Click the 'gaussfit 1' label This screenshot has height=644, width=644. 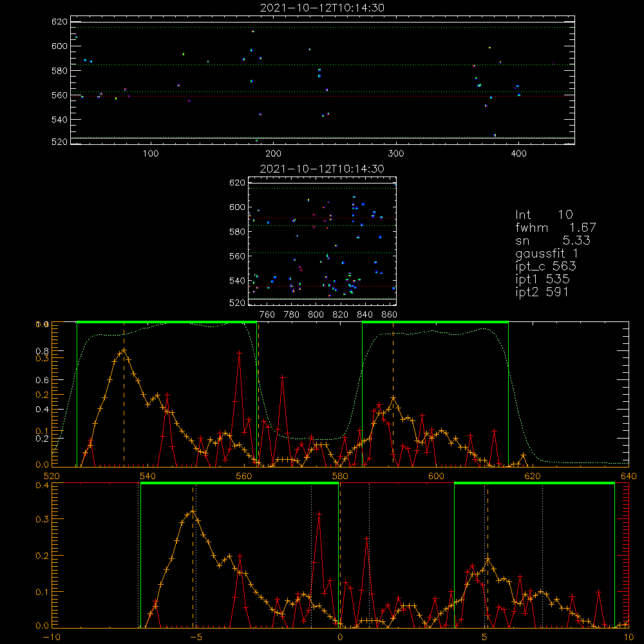pyautogui.click(x=547, y=253)
